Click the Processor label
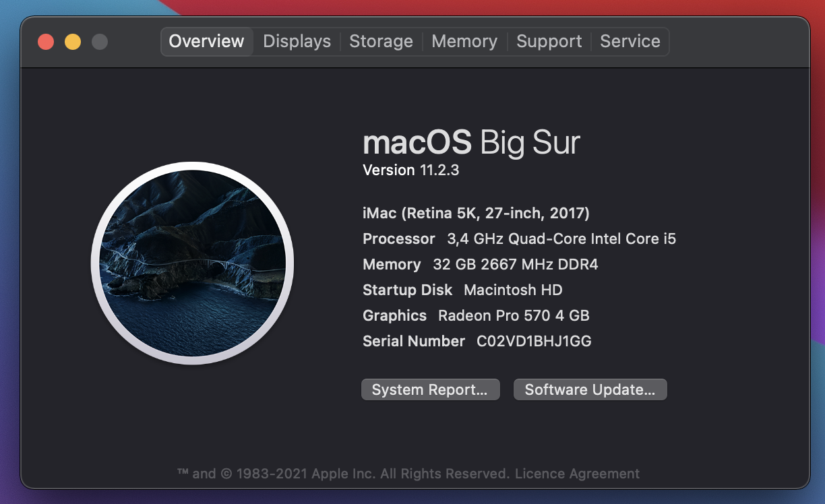This screenshot has height=504, width=825. [x=399, y=239]
